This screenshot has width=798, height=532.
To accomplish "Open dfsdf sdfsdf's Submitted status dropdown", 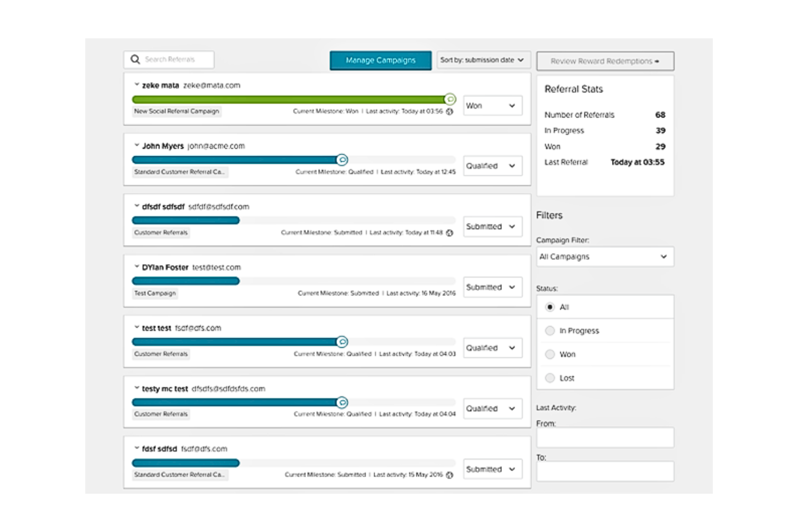I will tap(493, 226).
